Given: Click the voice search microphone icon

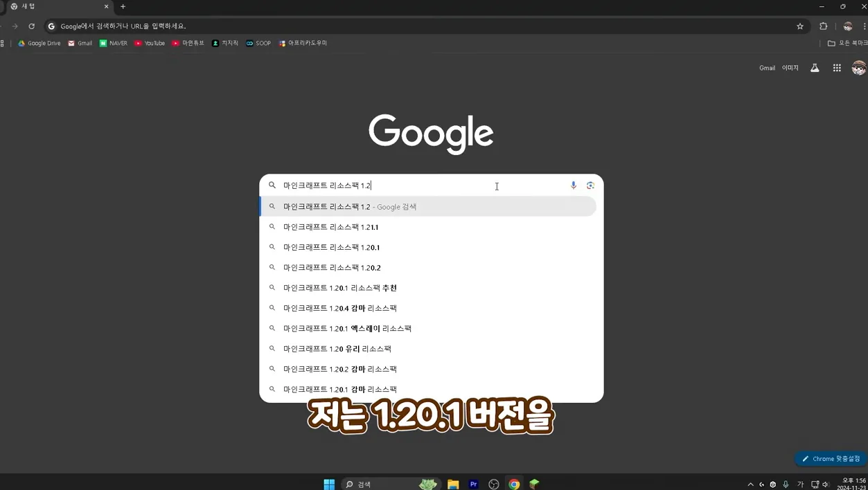Looking at the screenshot, I should pyautogui.click(x=573, y=185).
